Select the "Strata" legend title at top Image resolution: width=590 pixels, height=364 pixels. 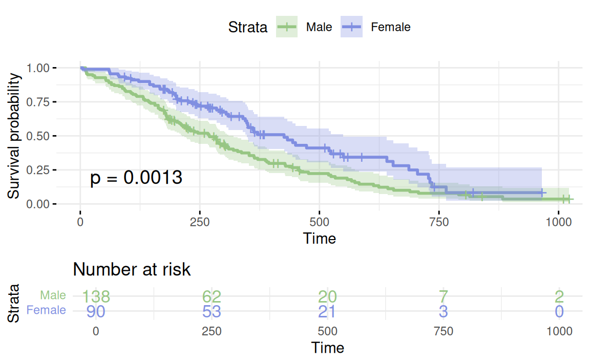point(248,27)
